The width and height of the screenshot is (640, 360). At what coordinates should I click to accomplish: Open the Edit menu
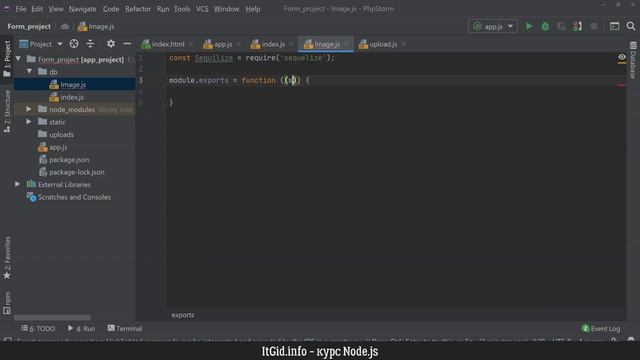37,9
